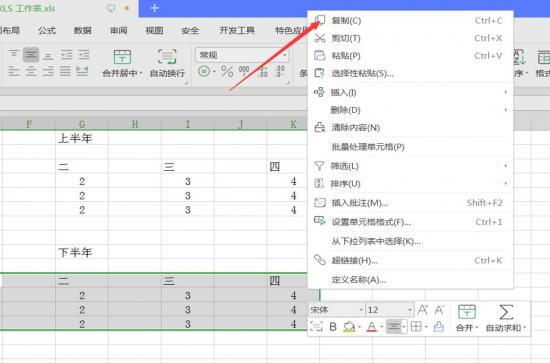This screenshot has height=363, width=550.
Task: Toggle Bold in mini toolbar
Action: point(333,327)
